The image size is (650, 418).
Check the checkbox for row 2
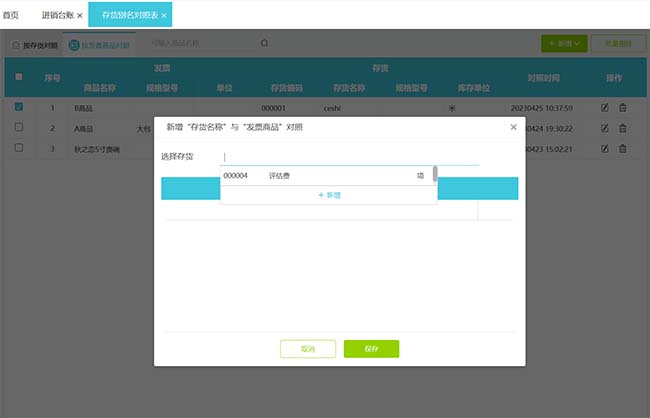19,128
